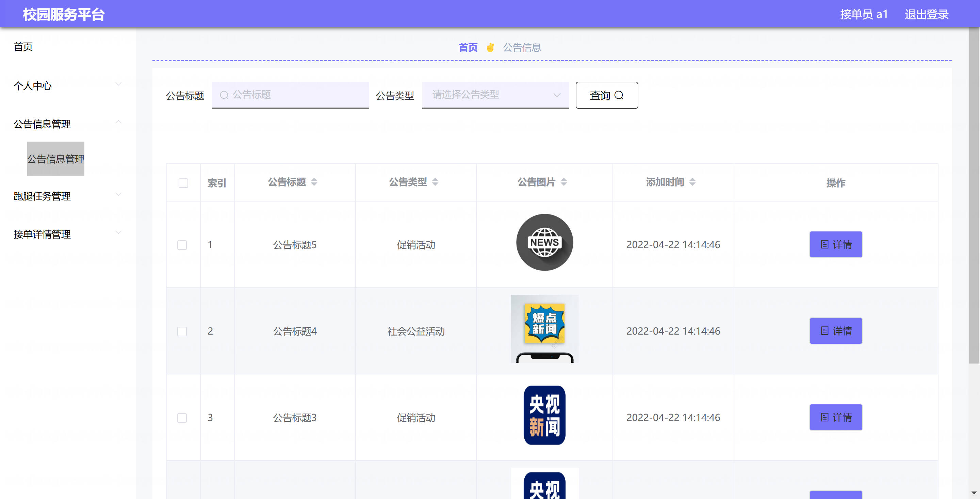
Task: Click 操作 column header
Action: pyautogui.click(x=836, y=183)
